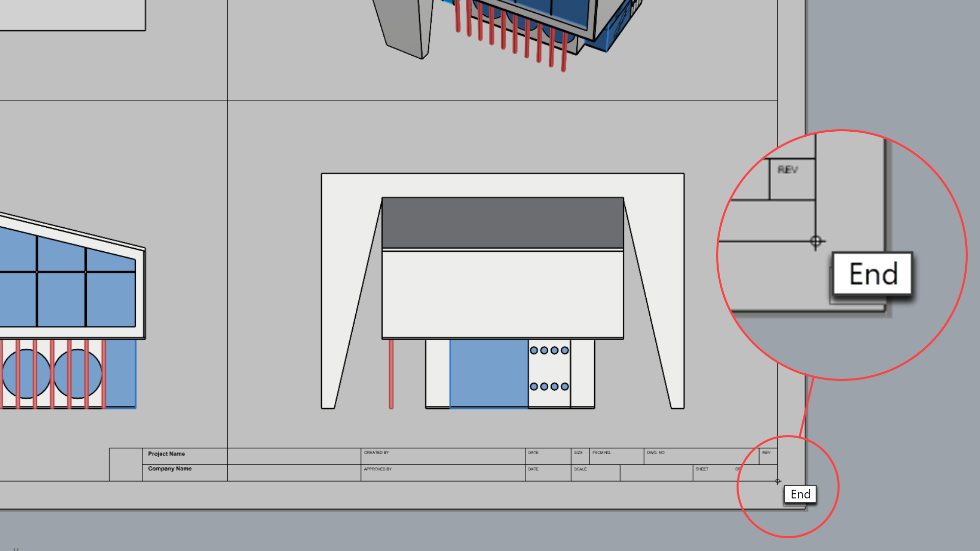The width and height of the screenshot is (980, 551).
Task: Click the End snap point at title block corner
Action: tap(777, 481)
